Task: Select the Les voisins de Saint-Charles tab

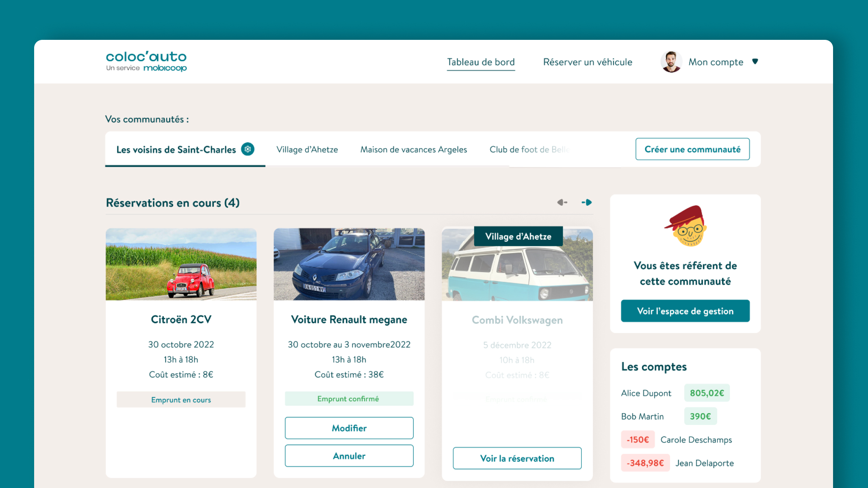Action: (x=176, y=150)
